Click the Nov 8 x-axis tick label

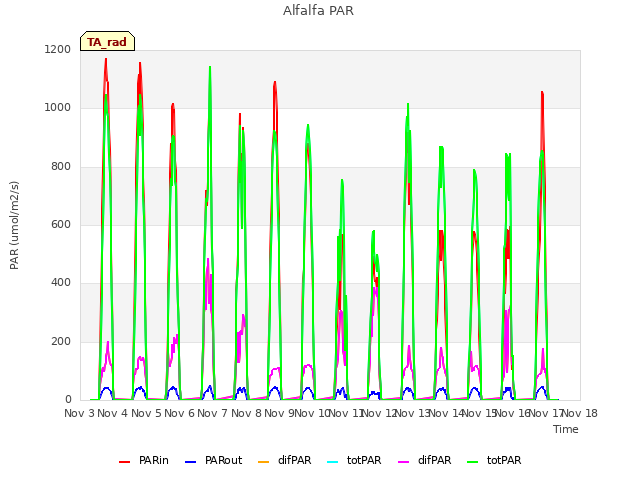tap(246, 413)
